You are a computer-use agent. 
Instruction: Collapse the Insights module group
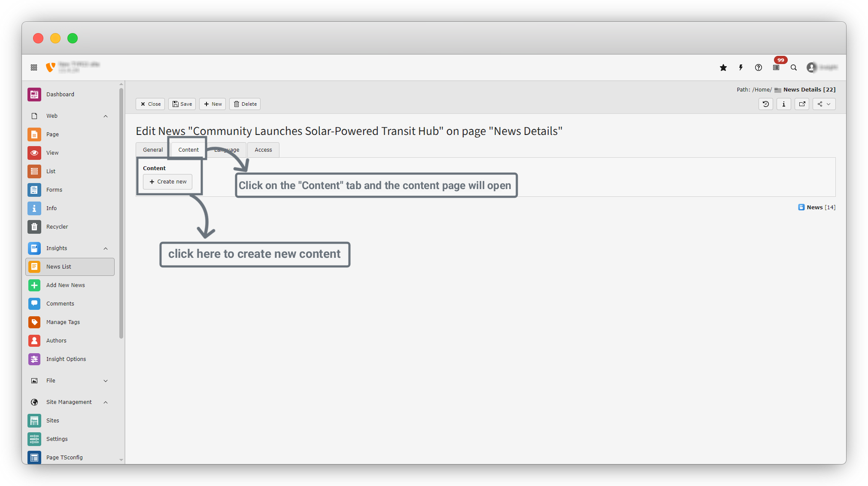[x=106, y=248]
